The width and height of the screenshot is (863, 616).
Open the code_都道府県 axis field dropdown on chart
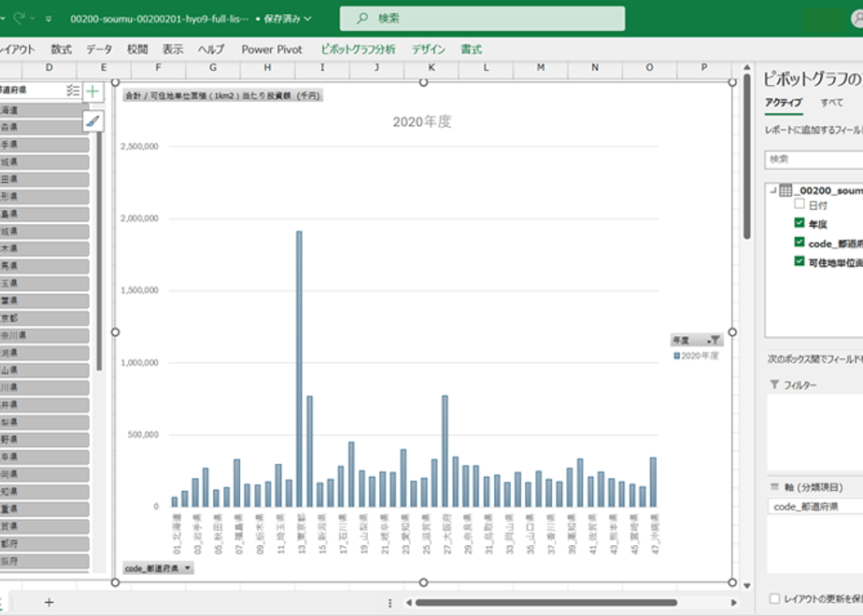coord(158,568)
